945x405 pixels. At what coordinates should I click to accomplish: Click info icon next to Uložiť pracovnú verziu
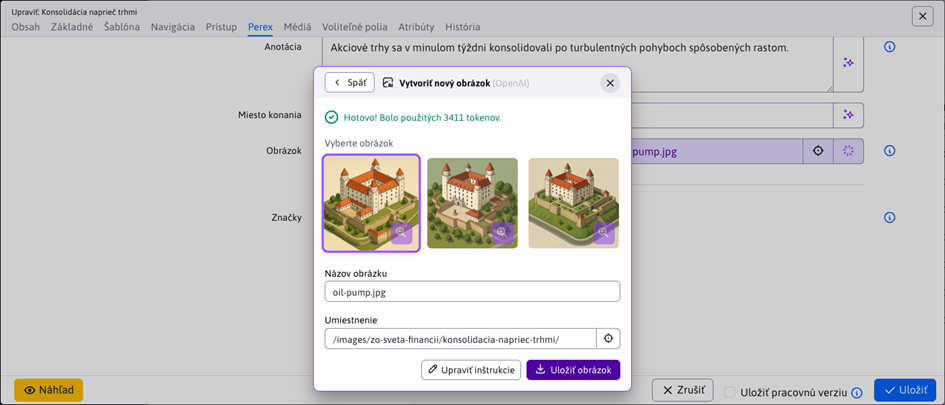click(x=857, y=393)
